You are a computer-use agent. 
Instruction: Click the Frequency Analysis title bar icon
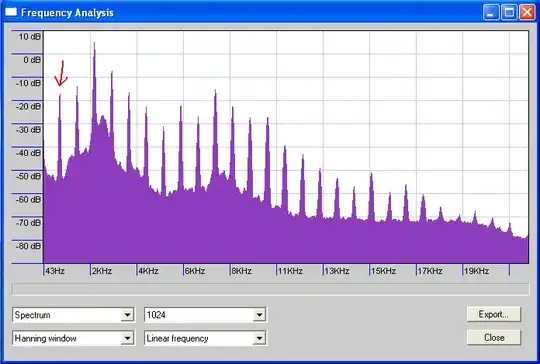(11, 12)
